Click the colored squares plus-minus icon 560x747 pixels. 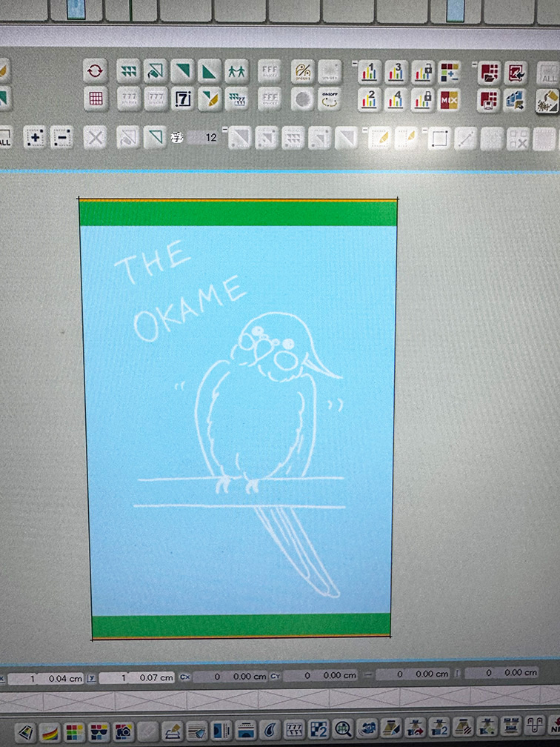449,72
